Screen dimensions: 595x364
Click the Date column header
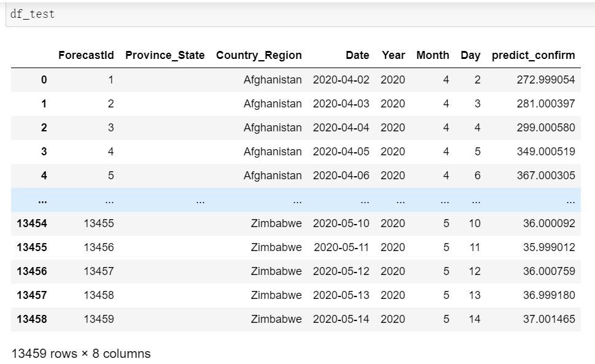click(357, 55)
